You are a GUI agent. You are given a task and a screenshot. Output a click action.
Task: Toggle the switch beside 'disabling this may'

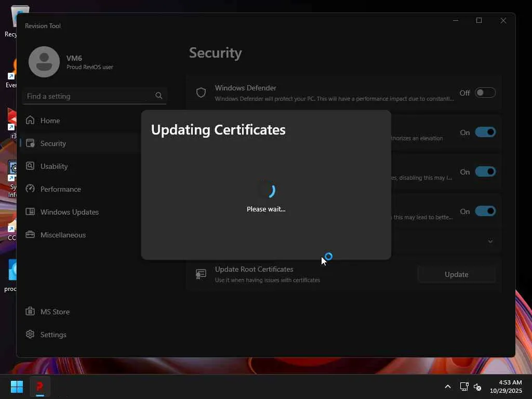pos(485,171)
